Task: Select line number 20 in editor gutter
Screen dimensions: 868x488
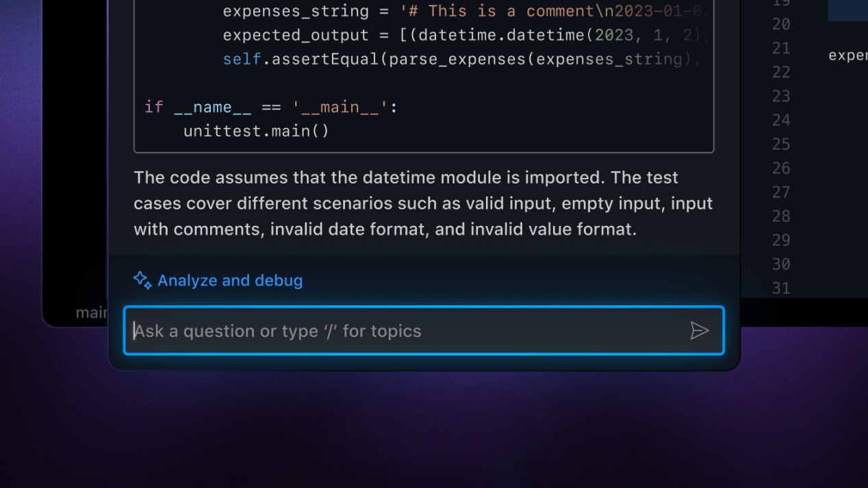Action: (x=781, y=25)
